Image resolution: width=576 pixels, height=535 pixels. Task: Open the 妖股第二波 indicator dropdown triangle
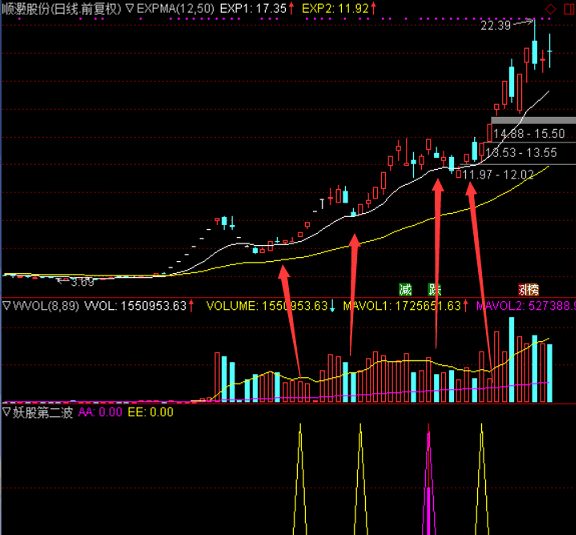click(7, 412)
